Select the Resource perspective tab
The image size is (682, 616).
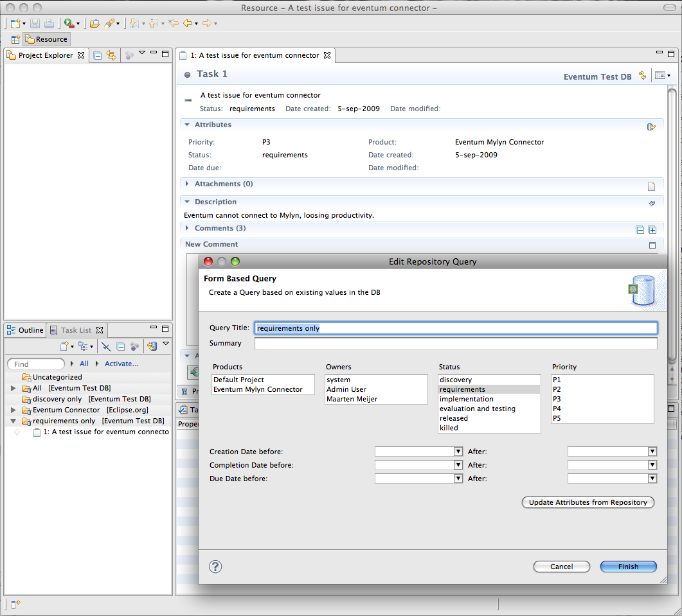point(46,39)
